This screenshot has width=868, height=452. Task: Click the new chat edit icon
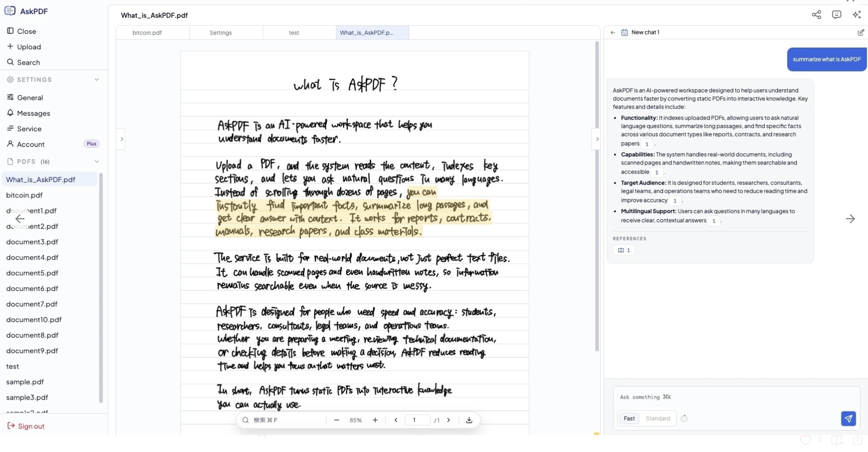861,32
